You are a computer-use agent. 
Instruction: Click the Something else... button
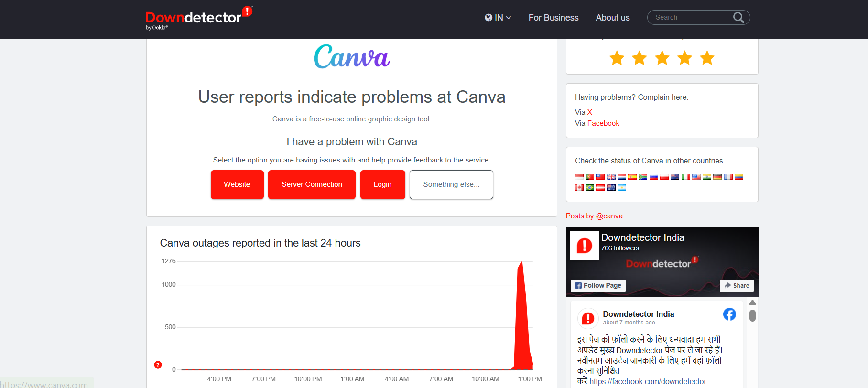(451, 184)
